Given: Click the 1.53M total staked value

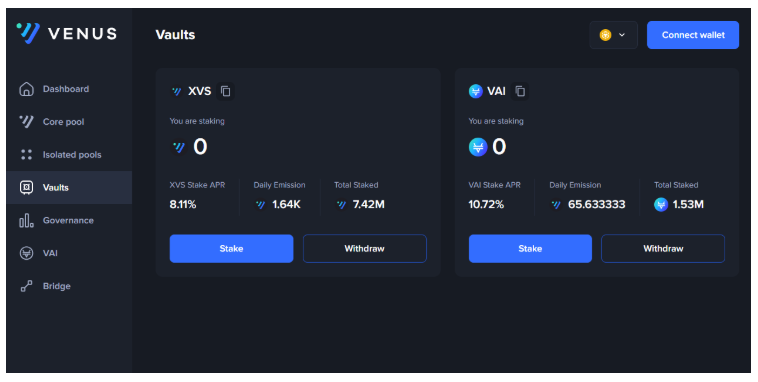Looking at the screenshot, I should pos(688,205).
